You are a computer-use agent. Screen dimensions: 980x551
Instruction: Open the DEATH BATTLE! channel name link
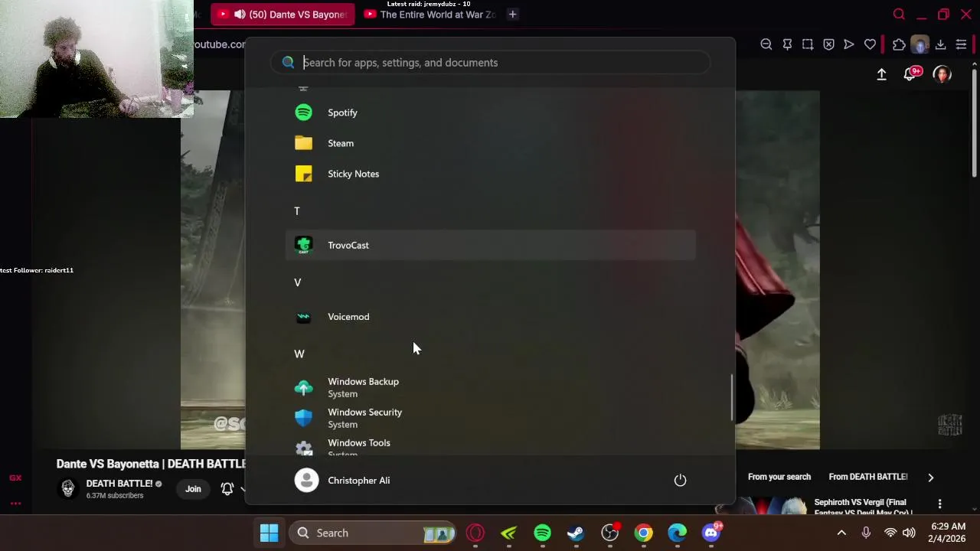click(119, 484)
